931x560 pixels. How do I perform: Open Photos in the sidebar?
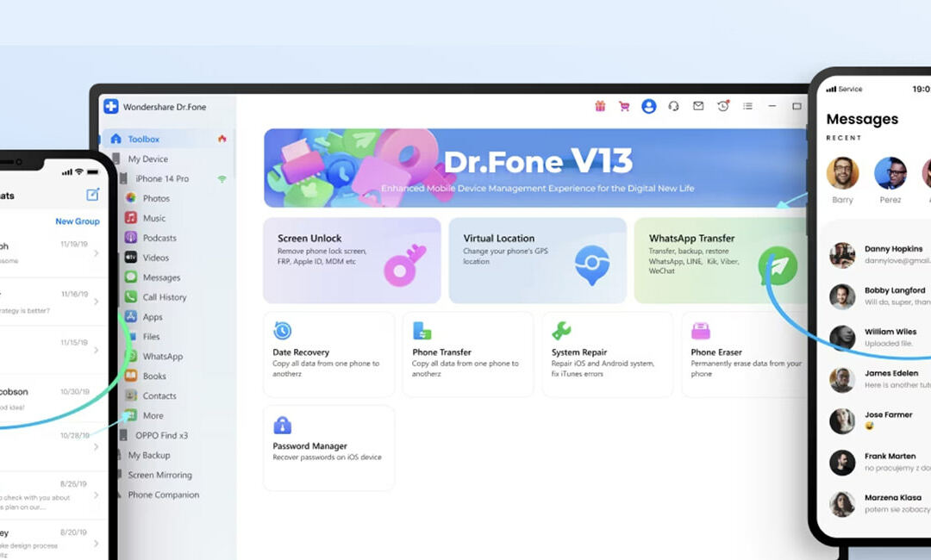click(x=155, y=198)
